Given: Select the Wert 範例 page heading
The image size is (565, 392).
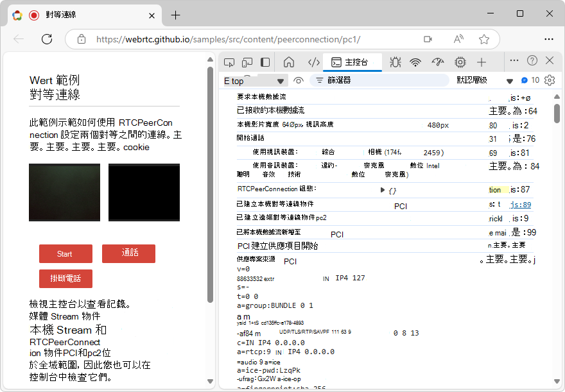Looking at the screenshot, I should click(55, 80).
